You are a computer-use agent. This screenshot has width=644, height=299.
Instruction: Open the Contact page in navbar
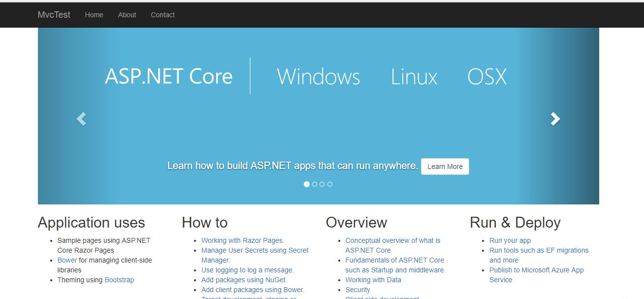162,15
